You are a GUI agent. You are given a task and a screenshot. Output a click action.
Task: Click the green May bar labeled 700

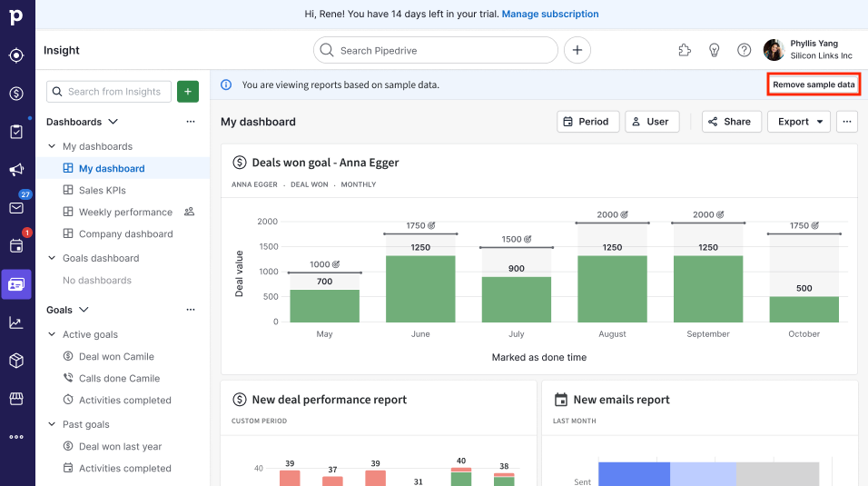click(x=324, y=306)
